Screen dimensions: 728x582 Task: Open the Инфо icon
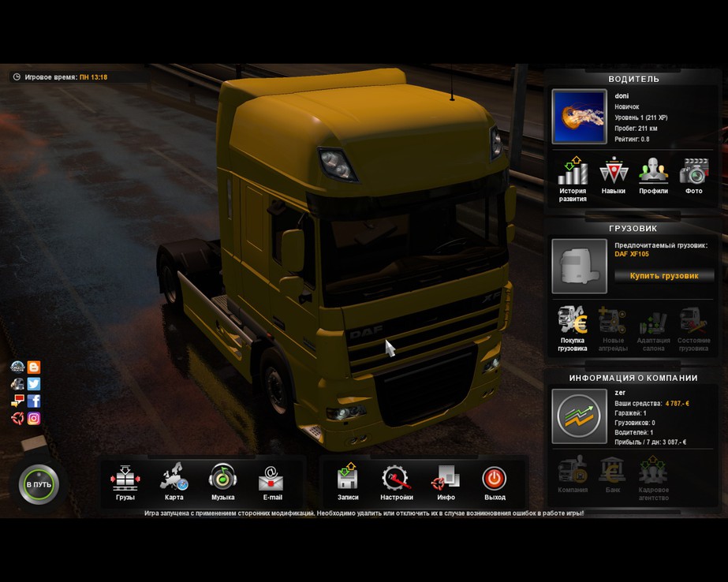[446, 483]
